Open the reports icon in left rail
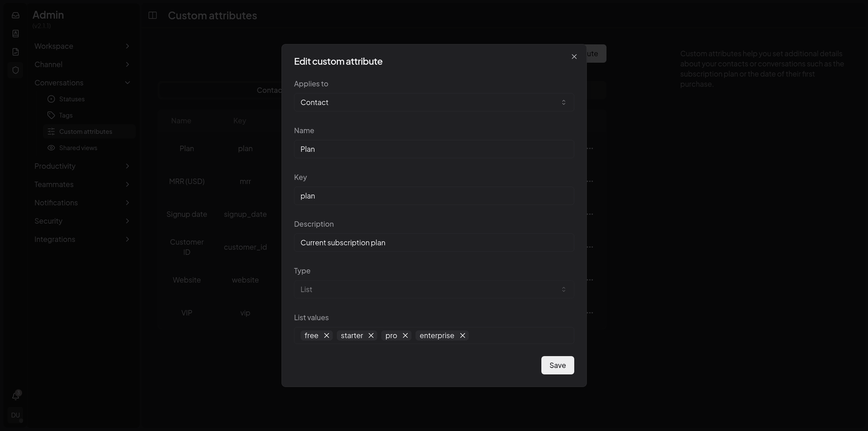The image size is (868, 431). click(x=16, y=52)
